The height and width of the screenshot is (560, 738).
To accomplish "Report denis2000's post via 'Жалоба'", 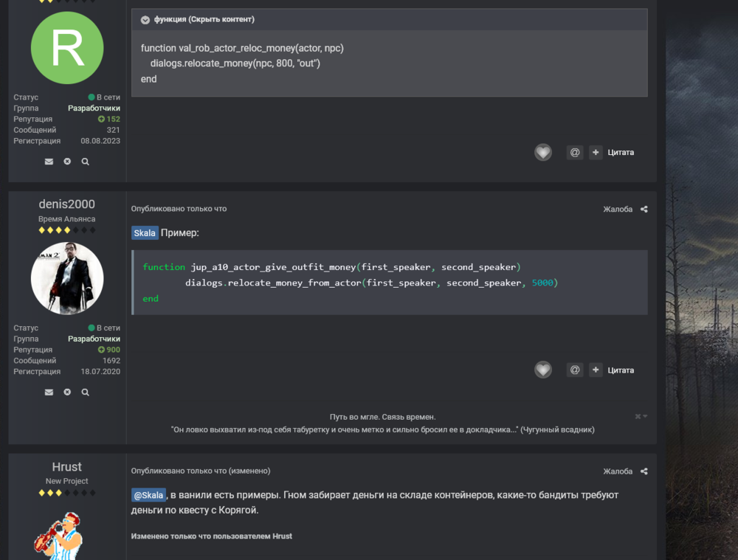I will click(618, 210).
